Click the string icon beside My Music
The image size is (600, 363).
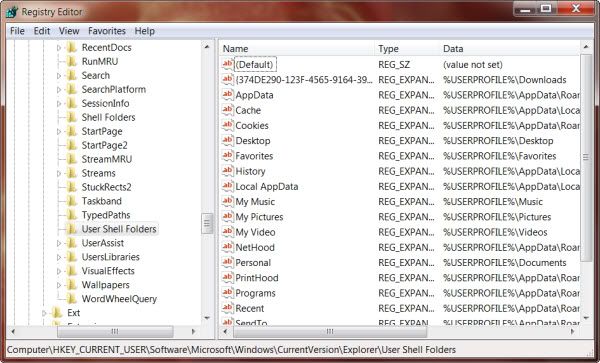227,201
